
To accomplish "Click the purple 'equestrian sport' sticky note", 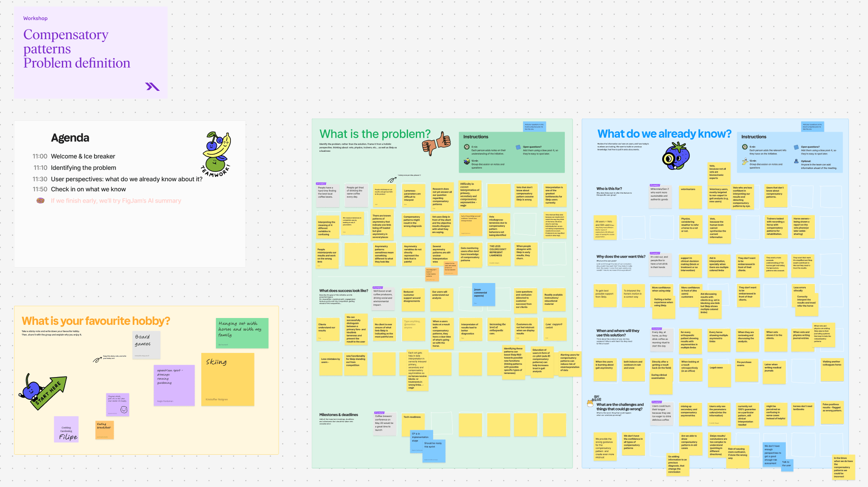I will (174, 385).
